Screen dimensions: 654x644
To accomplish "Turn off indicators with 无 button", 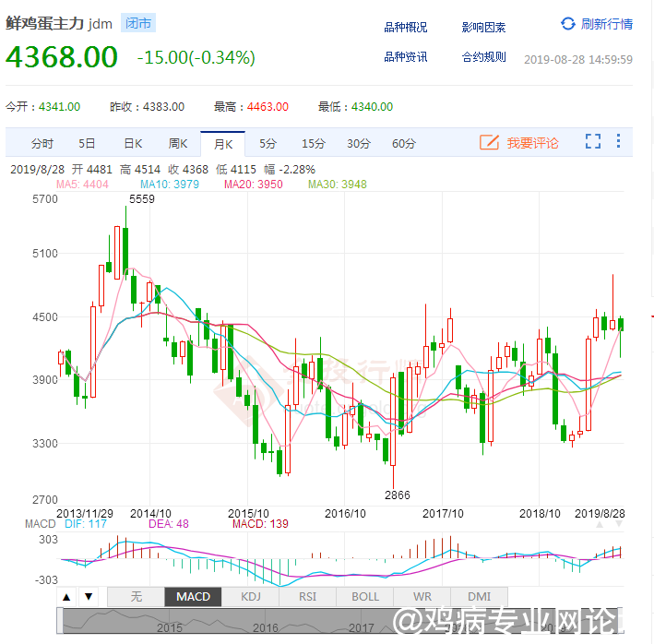I will 137,597.
